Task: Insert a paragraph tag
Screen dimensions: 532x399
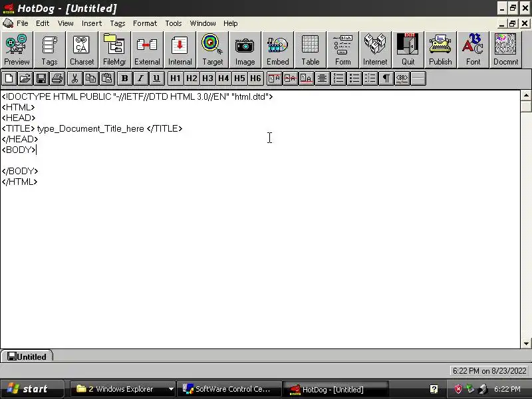Action: pos(386,78)
